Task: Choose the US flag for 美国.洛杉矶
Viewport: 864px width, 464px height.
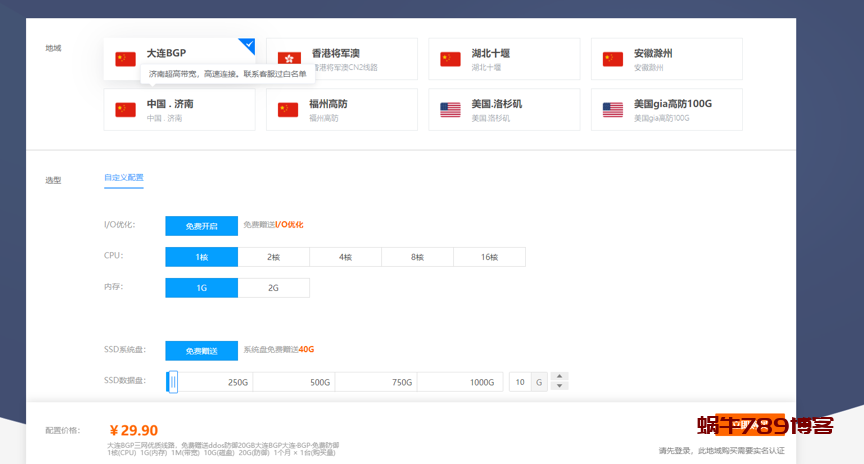Action: 451,109
